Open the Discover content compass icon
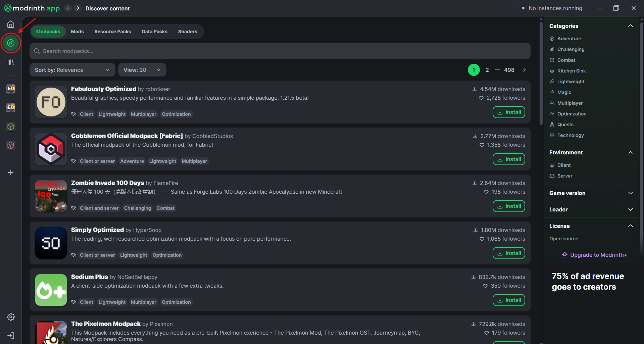This screenshot has height=344, width=644. click(11, 43)
